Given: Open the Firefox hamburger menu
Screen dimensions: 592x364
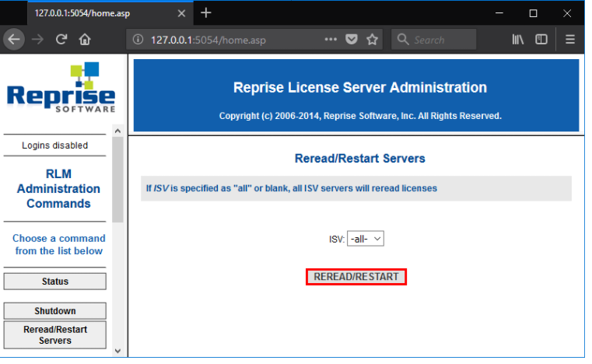Looking at the screenshot, I should point(570,39).
